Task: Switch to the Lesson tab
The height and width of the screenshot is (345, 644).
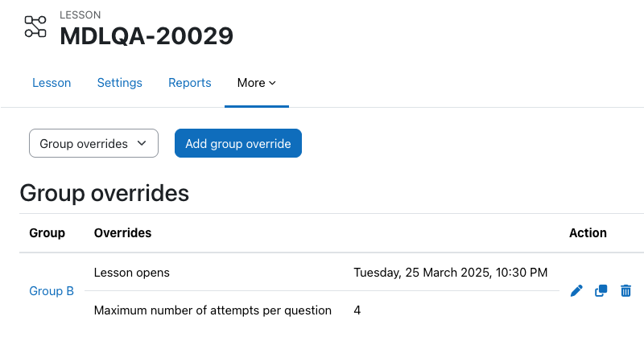Action: click(x=52, y=83)
